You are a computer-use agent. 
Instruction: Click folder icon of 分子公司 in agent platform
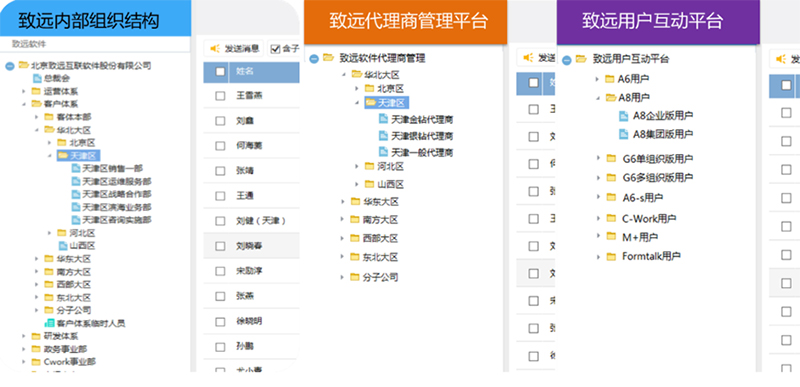[355, 277]
